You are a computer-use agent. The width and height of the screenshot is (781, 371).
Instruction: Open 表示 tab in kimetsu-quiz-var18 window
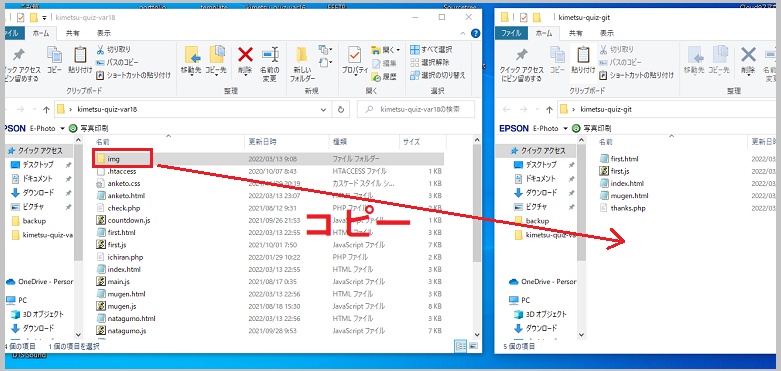(x=104, y=33)
